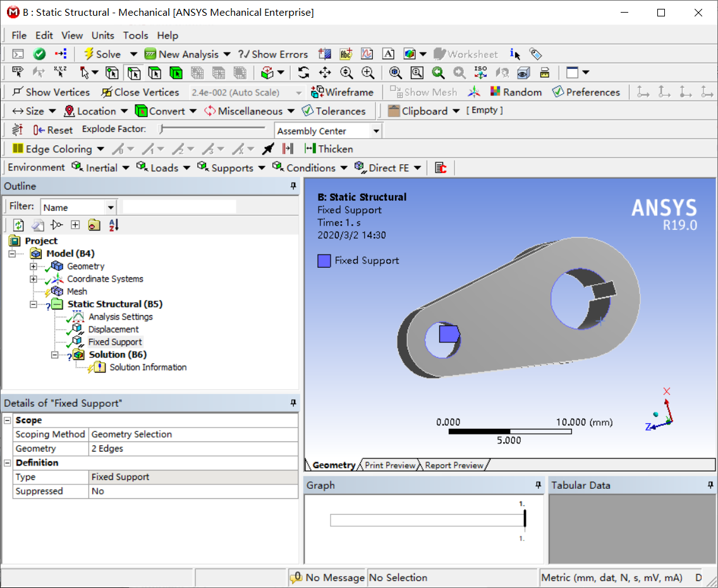Click the Rotate view icon
The width and height of the screenshot is (718, 588).
click(x=303, y=72)
